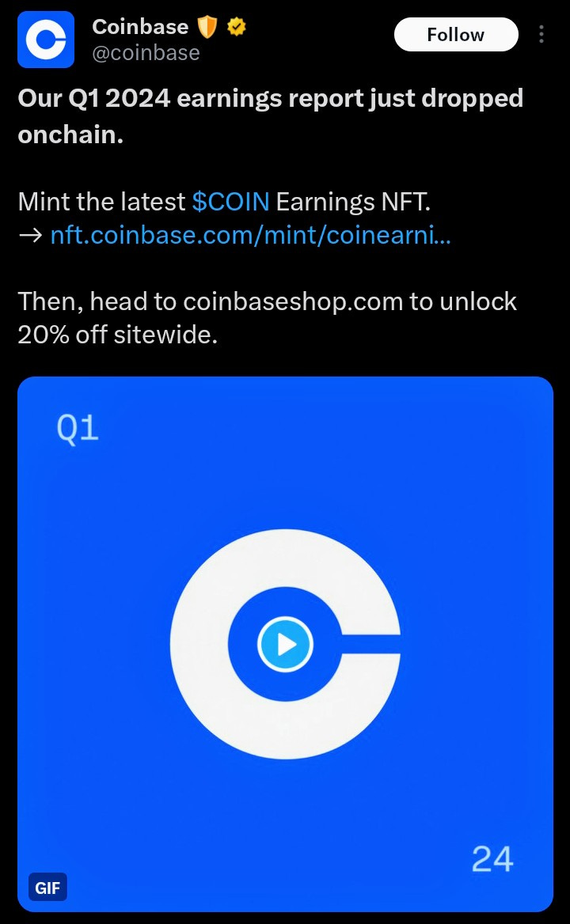
Task: Click the @coinbase handle
Action: tap(146, 53)
